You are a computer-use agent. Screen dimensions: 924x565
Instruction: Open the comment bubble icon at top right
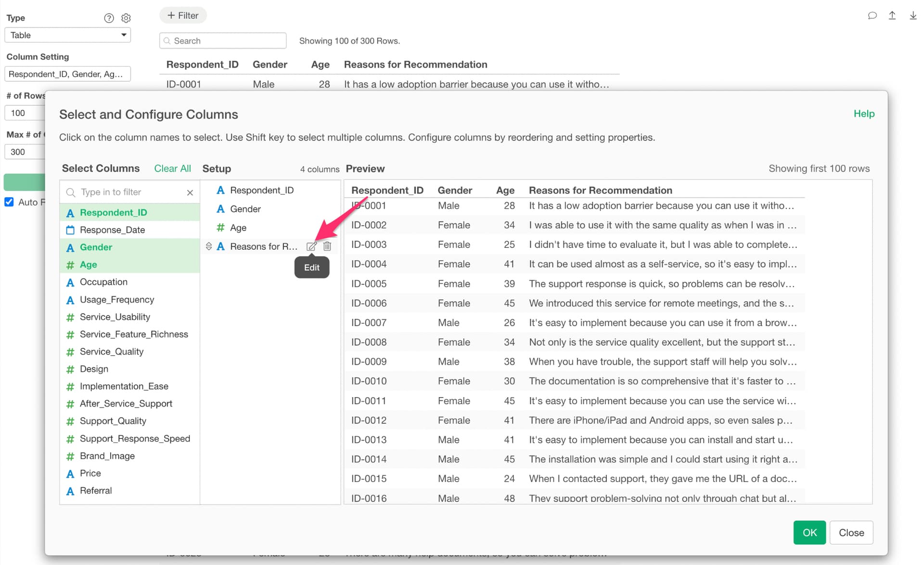pos(872,15)
